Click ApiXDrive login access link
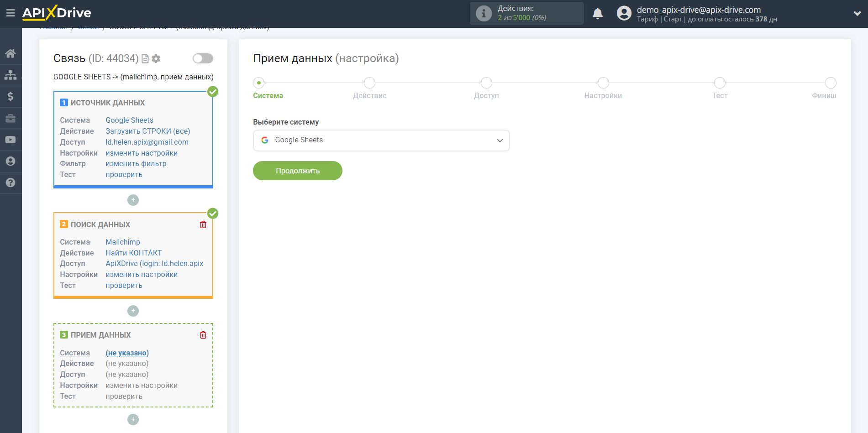Viewport: 868px width, 433px height. tap(154, 263)
